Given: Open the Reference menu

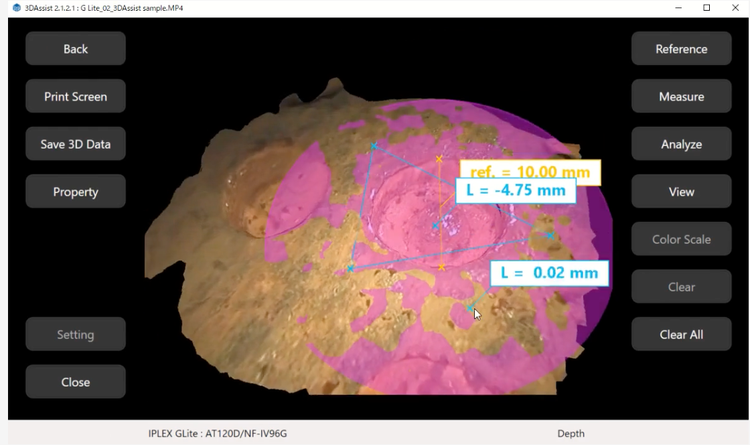Looking at the screenshot, I should coord(681,49).
